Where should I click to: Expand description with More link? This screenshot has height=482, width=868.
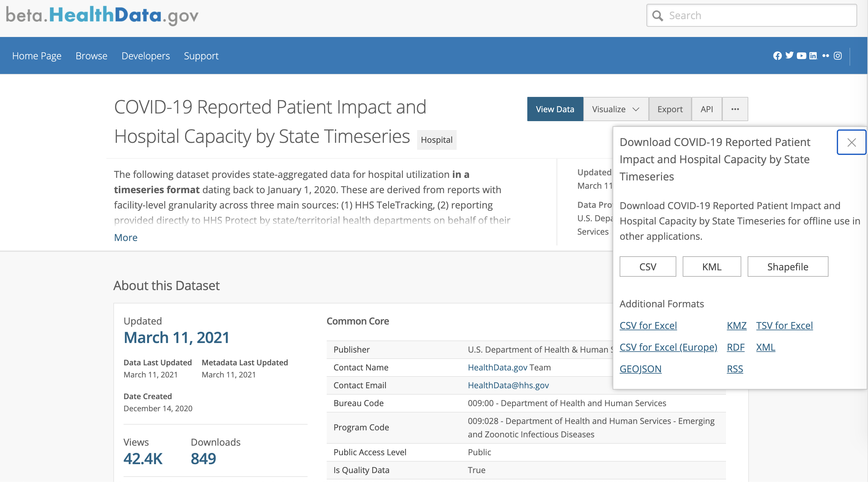pos(126,237)
